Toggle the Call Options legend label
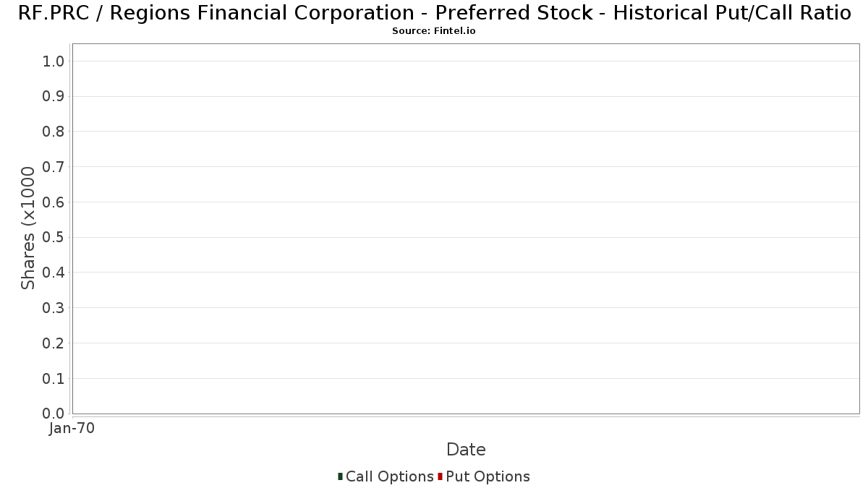868x488 pixels. click(x=389, y=476)
